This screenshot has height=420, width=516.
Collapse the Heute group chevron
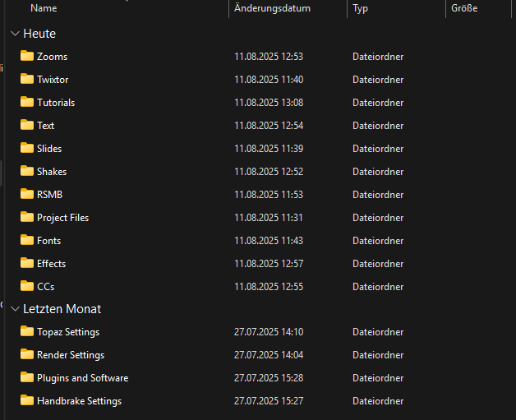click(15, 34)
